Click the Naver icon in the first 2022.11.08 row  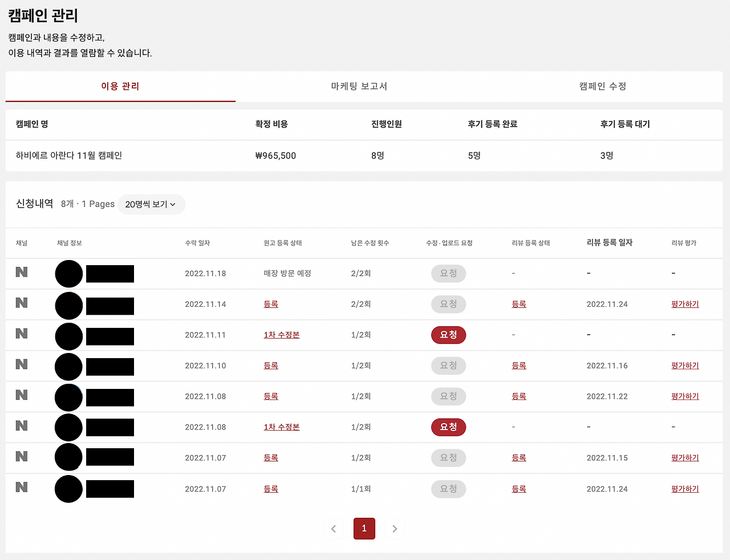(x=21, y=396)
